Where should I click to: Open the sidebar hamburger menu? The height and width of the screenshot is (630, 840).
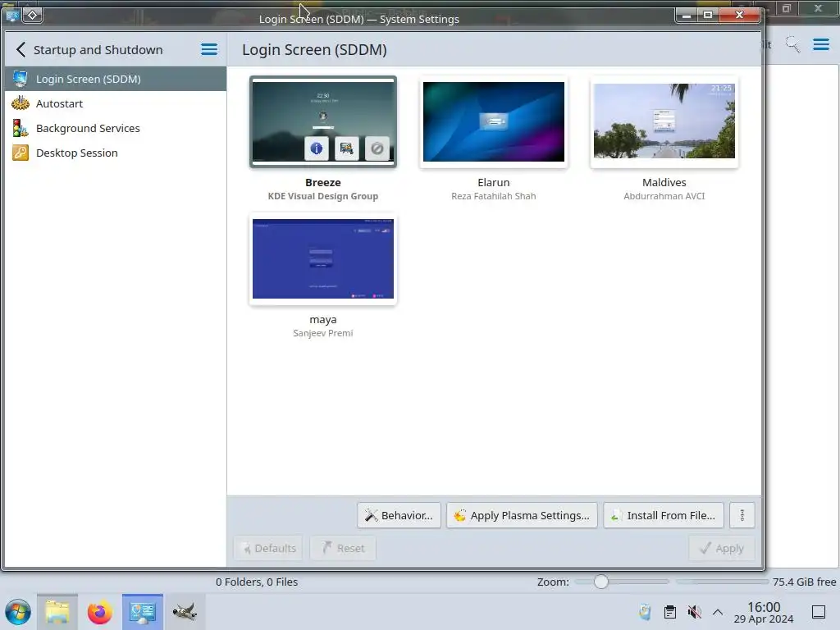pos(209,50)
